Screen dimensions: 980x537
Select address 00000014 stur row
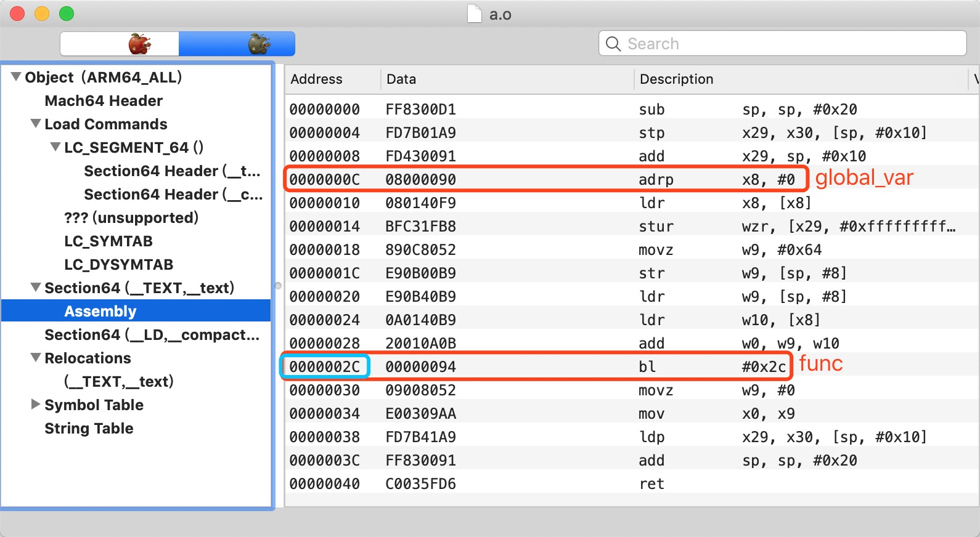click(632, 226)
